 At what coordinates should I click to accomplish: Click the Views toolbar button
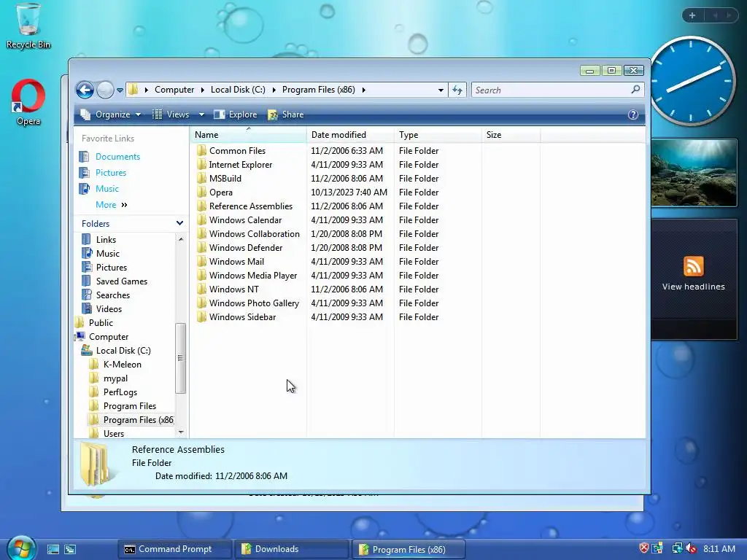pos(171,114)
